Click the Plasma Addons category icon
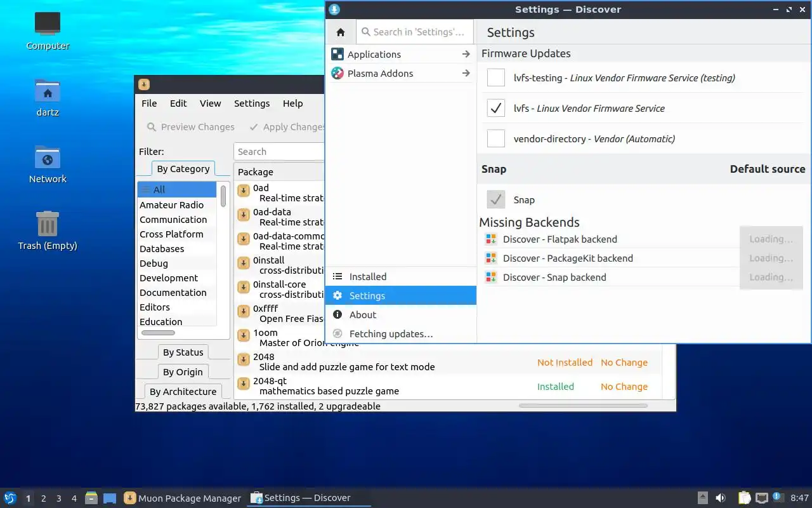Screen dimensions: 812x508 point(337,73)
